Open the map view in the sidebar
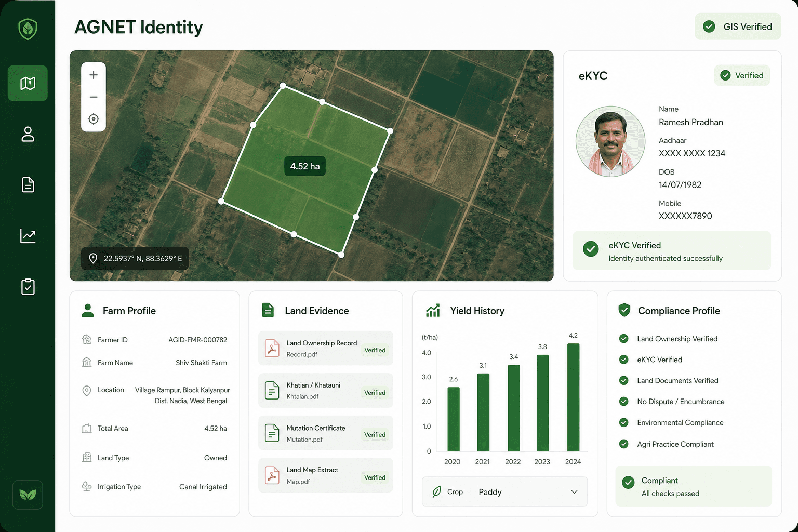This screenshot has width=798, height=532. (x=28, y=83)
